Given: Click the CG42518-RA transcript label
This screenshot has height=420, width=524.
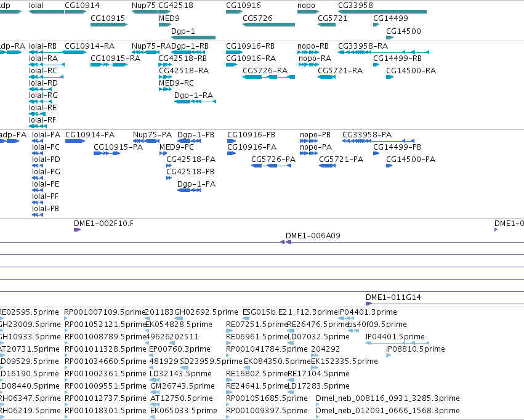Looking at the screenshot, I should click(184, 70).
